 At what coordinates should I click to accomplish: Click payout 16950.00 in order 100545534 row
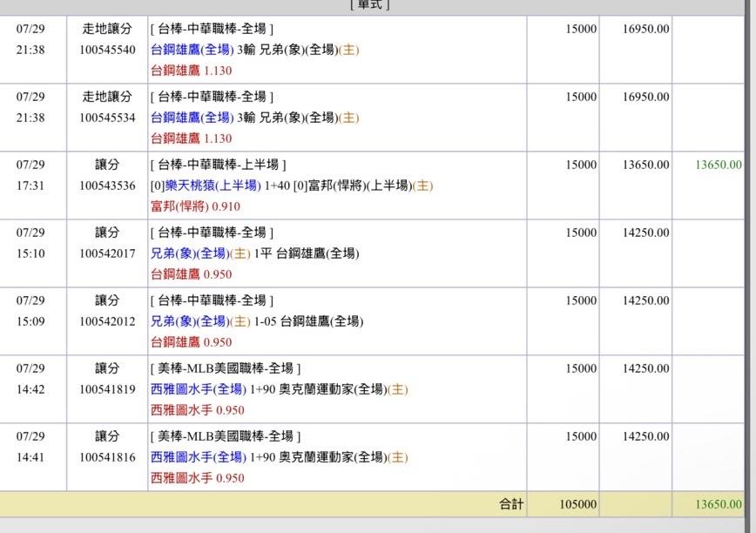(645, 97)
